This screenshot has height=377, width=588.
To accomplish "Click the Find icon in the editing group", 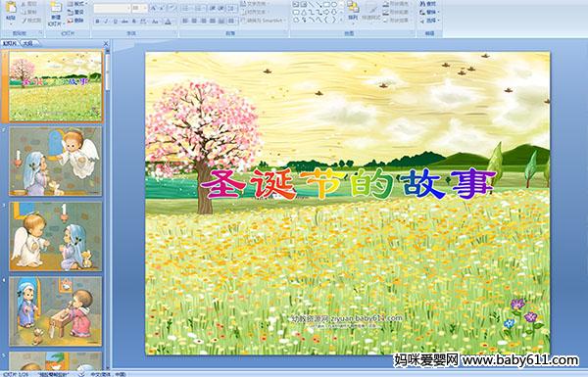I will click(x=428, y=4).
